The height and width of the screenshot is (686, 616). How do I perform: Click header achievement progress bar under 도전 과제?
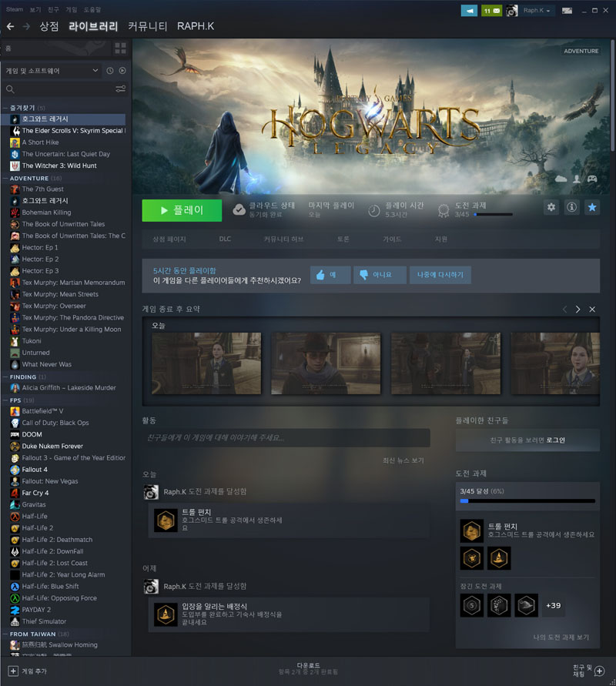pos(493,214)
